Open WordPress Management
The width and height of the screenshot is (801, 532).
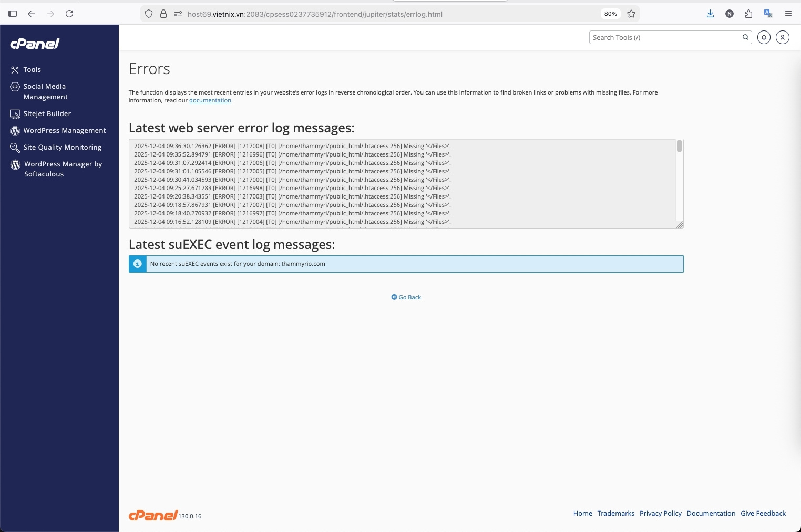65,130
